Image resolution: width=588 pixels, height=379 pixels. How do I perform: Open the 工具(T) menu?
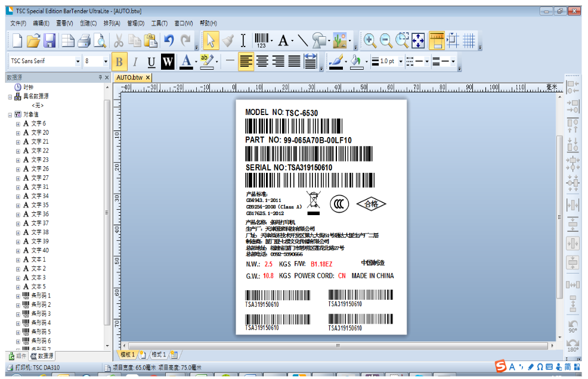click(x=159, y=23)
